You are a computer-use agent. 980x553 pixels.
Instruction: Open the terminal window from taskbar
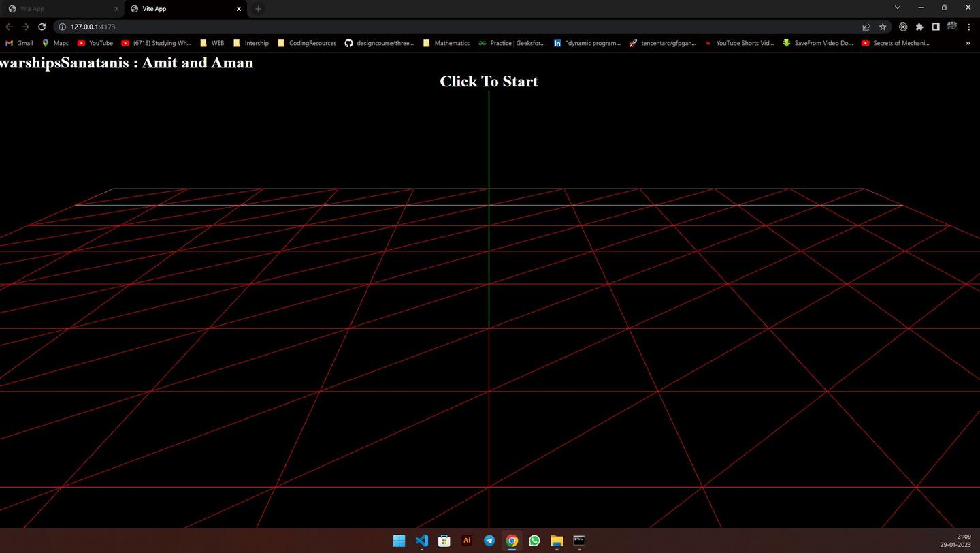tap(579, 541)
